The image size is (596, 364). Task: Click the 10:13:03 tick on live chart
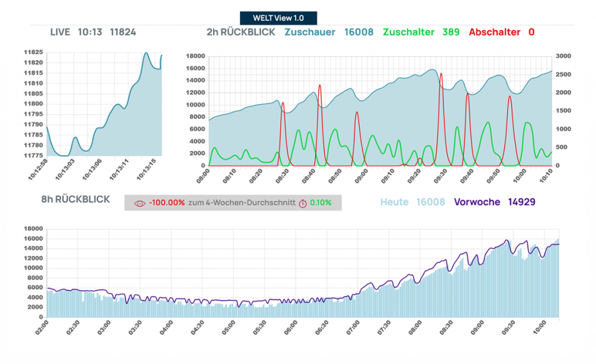(65, 169)
